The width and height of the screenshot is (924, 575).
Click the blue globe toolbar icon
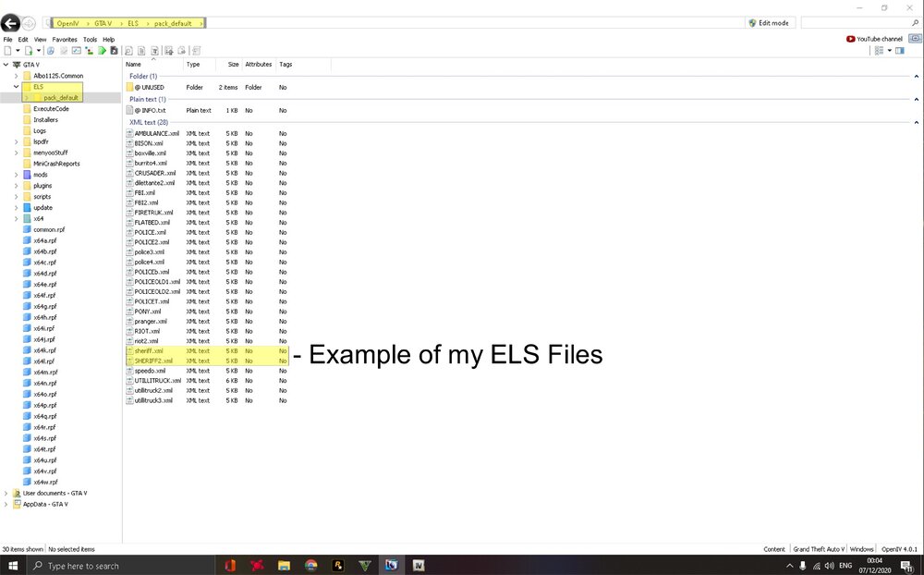51,51
